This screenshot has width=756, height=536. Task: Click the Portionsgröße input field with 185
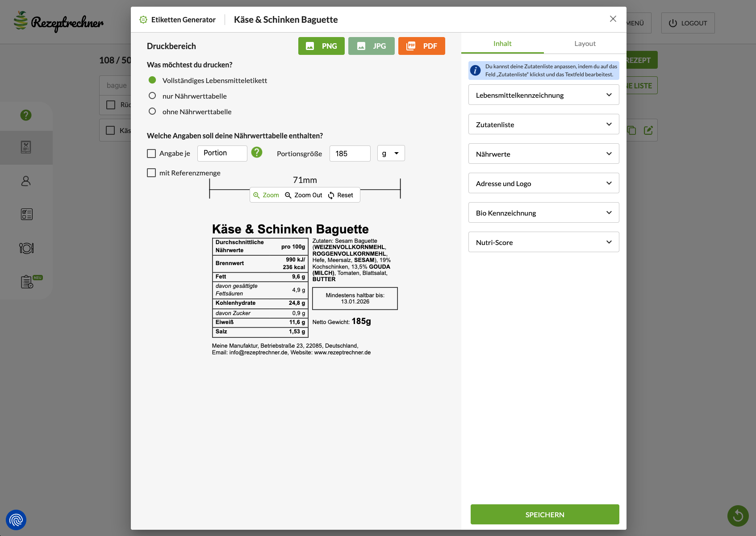coord(350,154)
